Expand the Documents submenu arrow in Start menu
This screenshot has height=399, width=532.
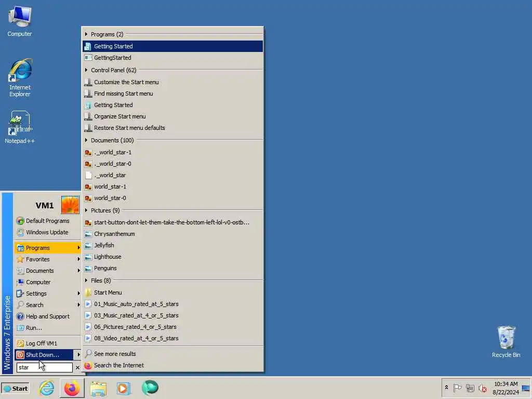78,271
